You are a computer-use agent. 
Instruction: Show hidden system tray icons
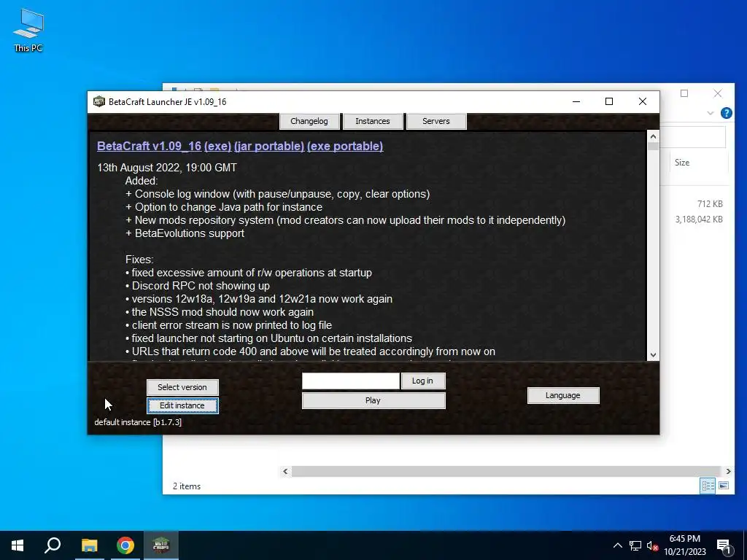[617, 545]
